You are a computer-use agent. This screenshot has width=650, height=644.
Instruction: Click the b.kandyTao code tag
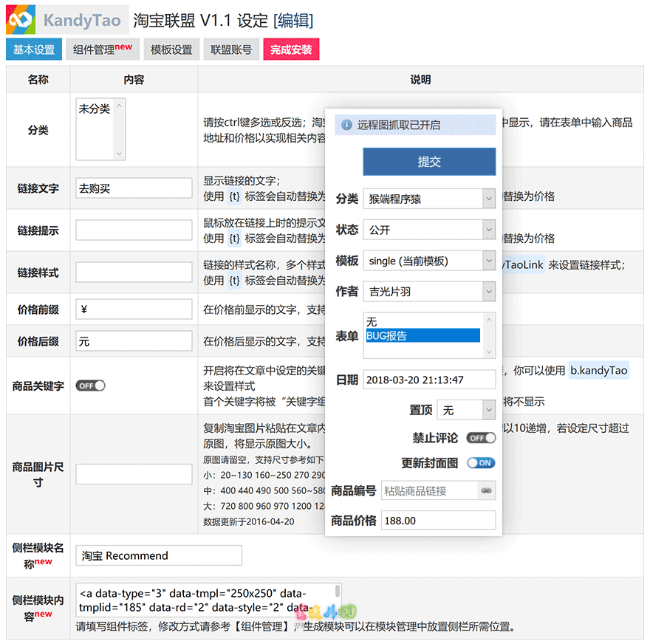click(598, 370)
